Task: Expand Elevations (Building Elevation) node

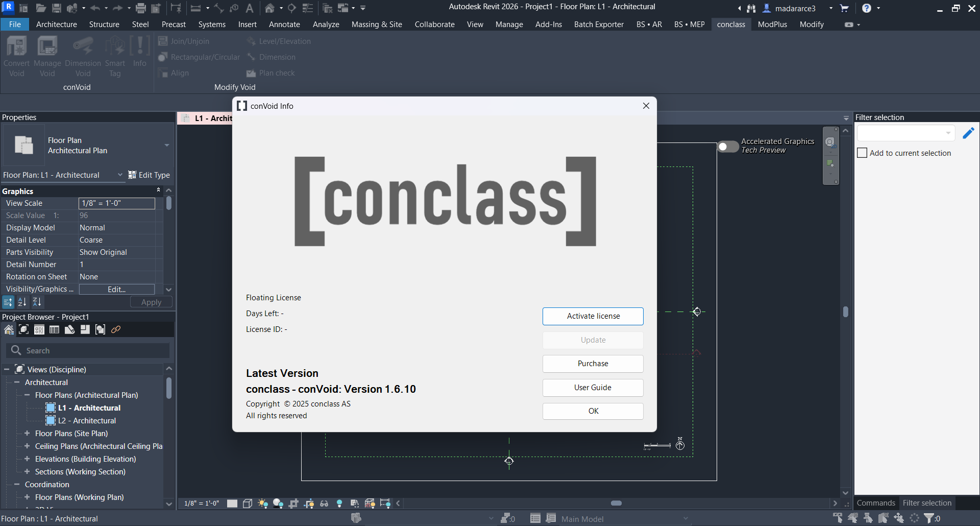Action: [x=27, y=459]
